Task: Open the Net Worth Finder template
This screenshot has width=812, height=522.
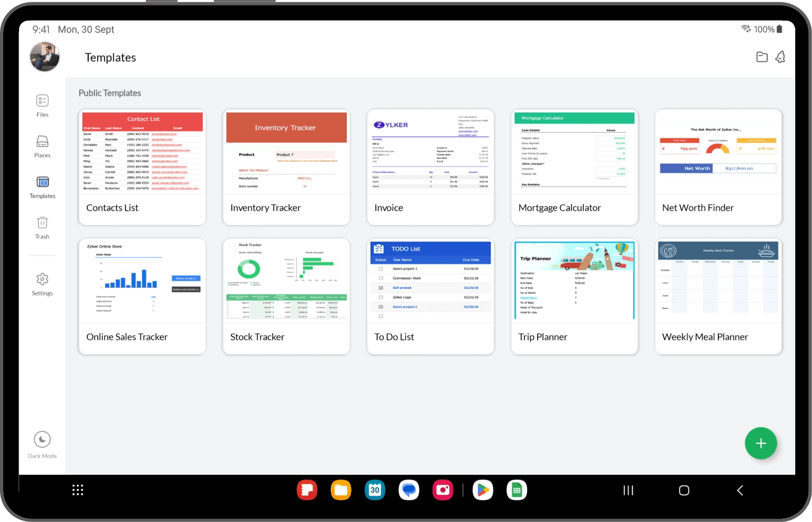Action: pos(718,167)
